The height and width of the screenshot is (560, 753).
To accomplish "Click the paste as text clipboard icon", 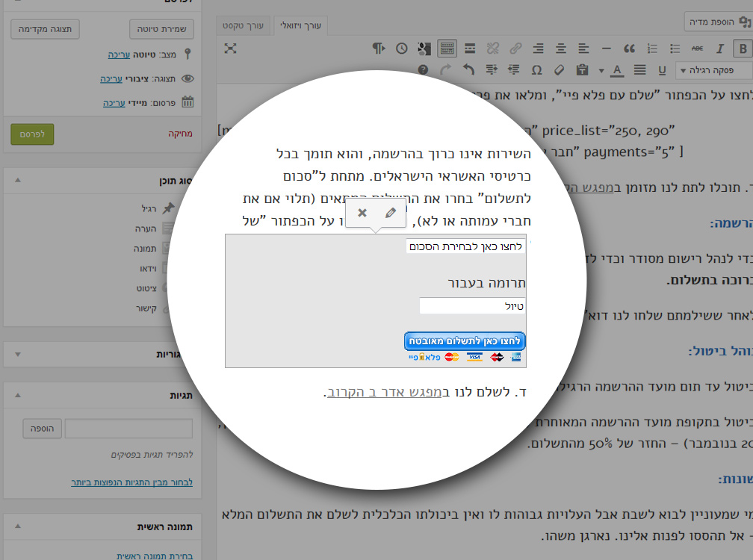I will tap(582, 70).
